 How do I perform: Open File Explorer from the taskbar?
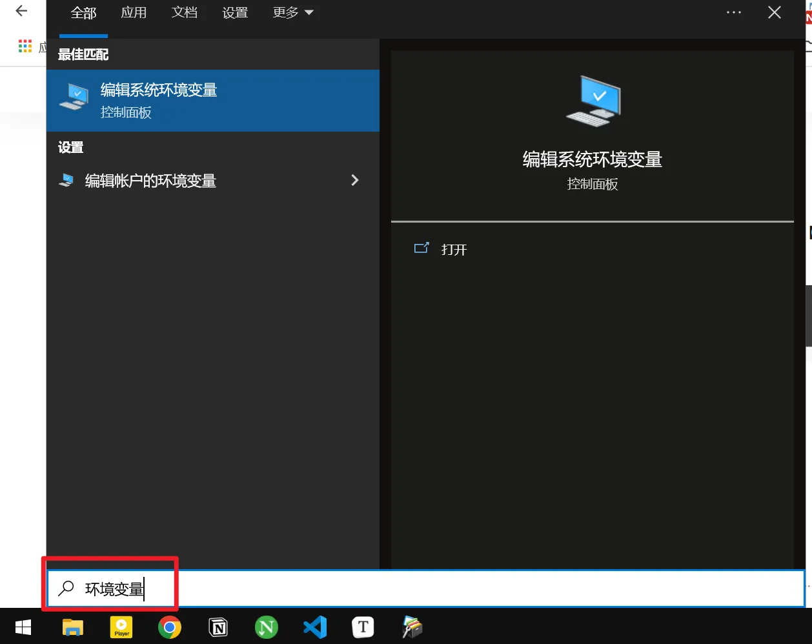pos(72,627)
